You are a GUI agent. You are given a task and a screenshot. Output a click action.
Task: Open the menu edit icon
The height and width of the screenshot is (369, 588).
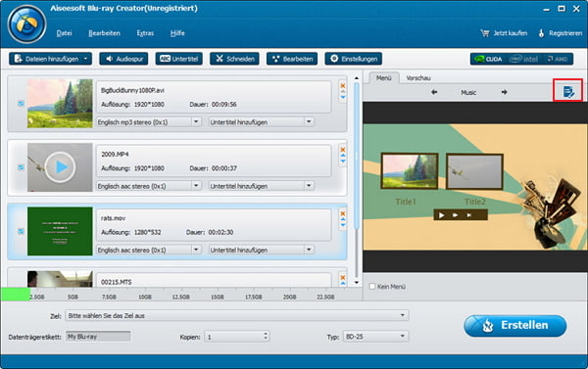click(568, 91)
